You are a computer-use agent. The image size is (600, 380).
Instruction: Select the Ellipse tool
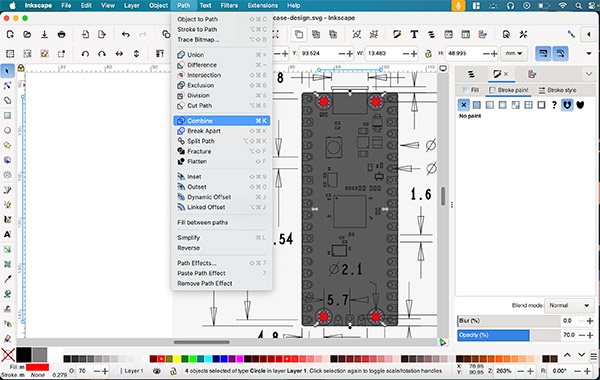(7, 130)
